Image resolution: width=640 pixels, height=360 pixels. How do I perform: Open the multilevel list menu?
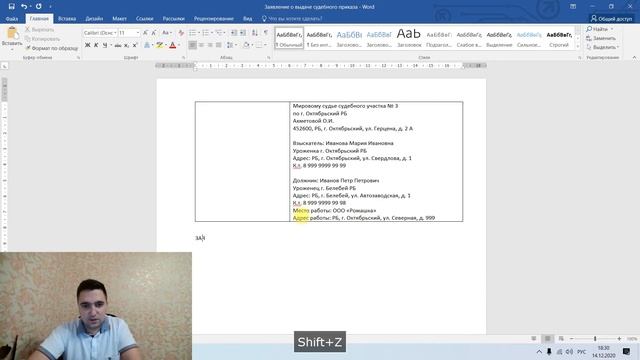pyautogui.click(x=219, y=33)
